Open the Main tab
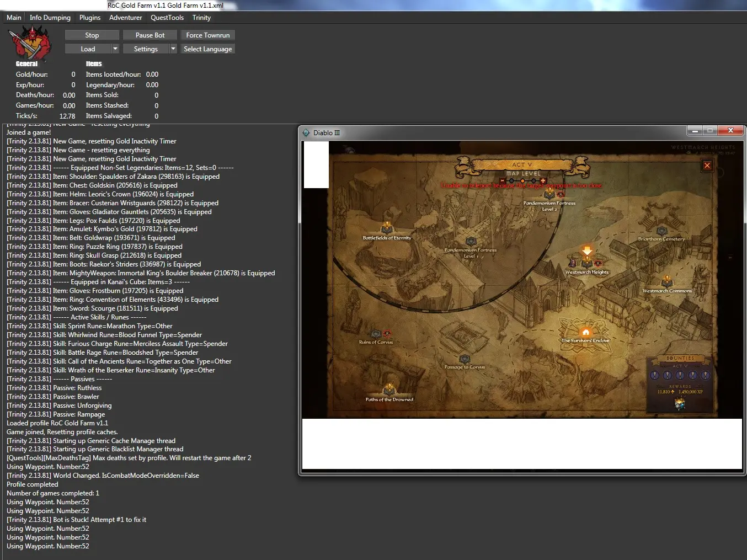 [x=14, y=18]
